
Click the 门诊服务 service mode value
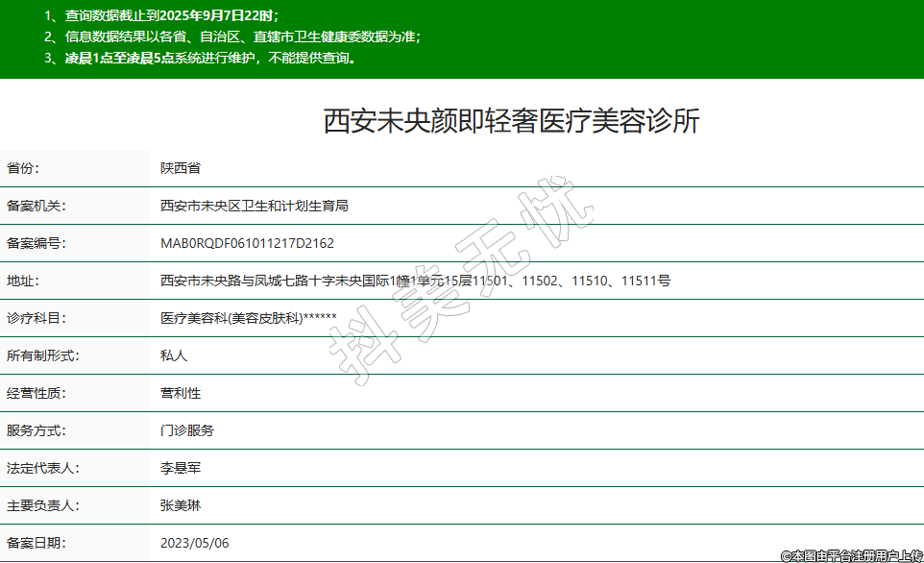pos(187,430)
